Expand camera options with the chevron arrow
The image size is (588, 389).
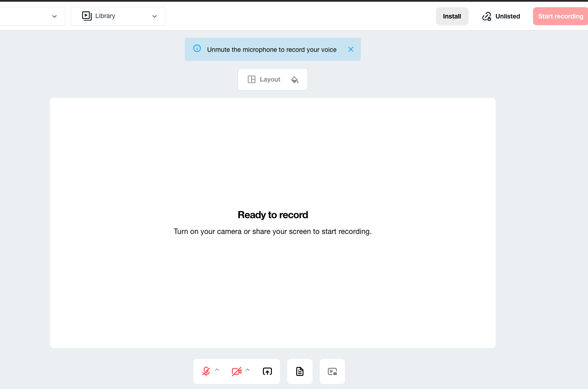pyautogui.click(x=248, y=370)
